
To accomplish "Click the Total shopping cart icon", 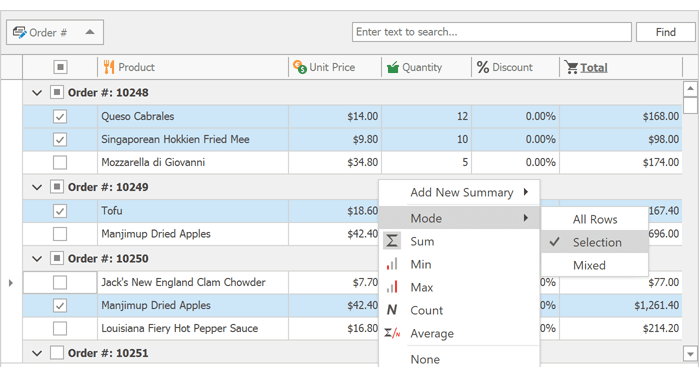I will (x=571, y=67).
